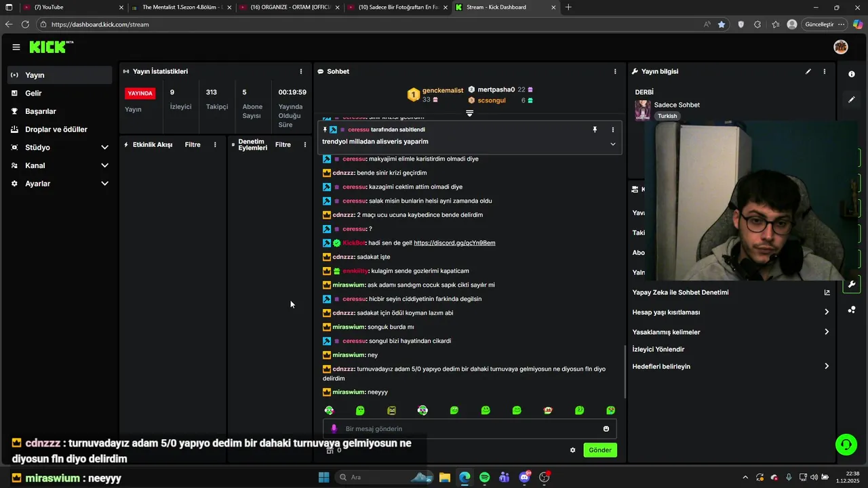Open the emoji picker in message box
The height and width of the screenshot is (488, 868).
[x=606, y=428]
